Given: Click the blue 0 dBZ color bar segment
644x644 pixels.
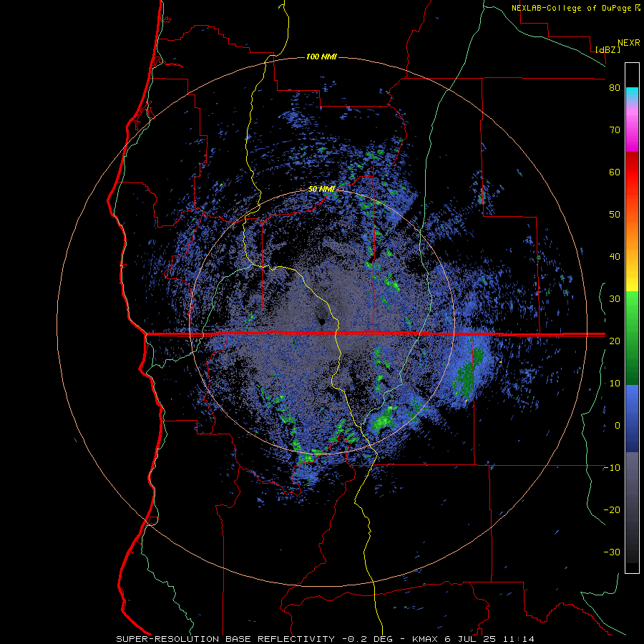Looking at the screenshot, I should [632, 419].
